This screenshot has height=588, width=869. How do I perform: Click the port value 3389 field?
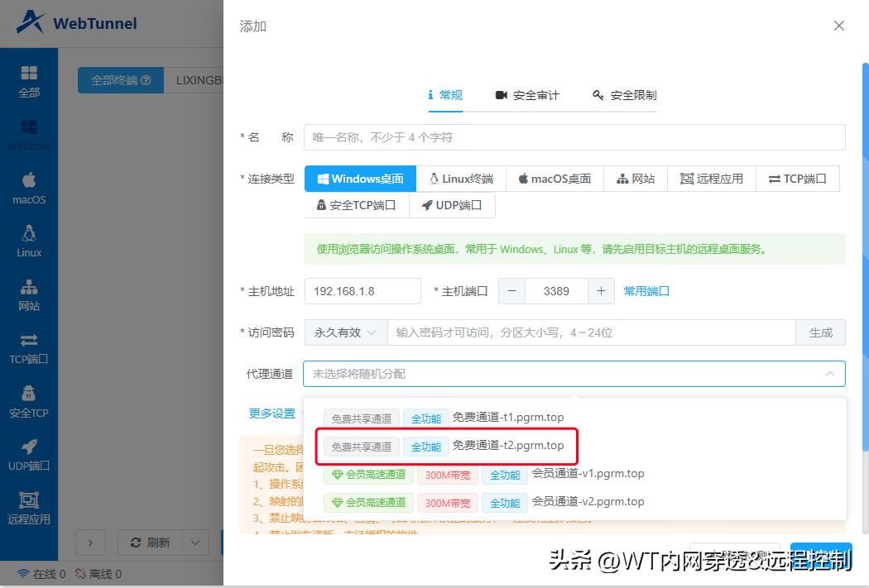556,291
